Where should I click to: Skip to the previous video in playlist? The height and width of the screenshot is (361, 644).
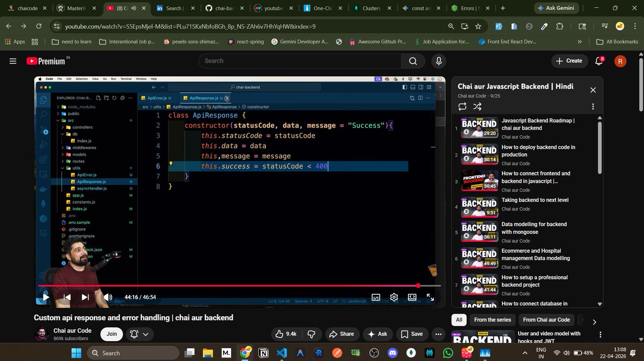(67, 297)
